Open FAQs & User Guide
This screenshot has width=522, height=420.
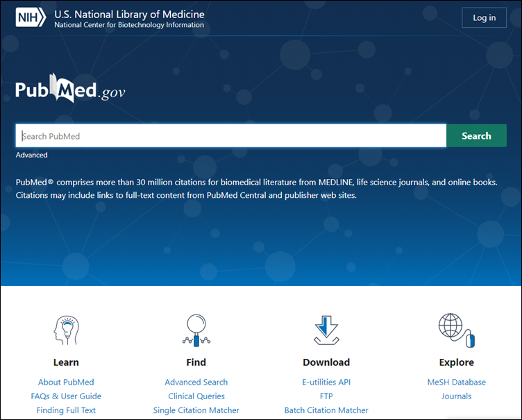[66, 396]
